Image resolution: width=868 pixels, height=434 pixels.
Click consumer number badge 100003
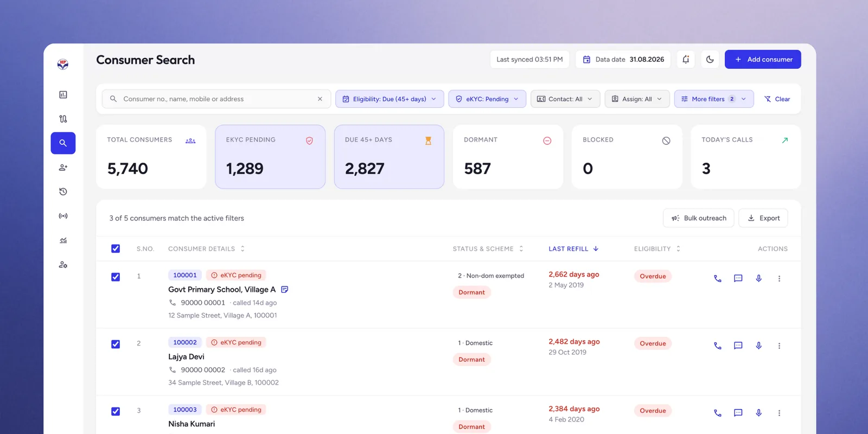[185, 410]
